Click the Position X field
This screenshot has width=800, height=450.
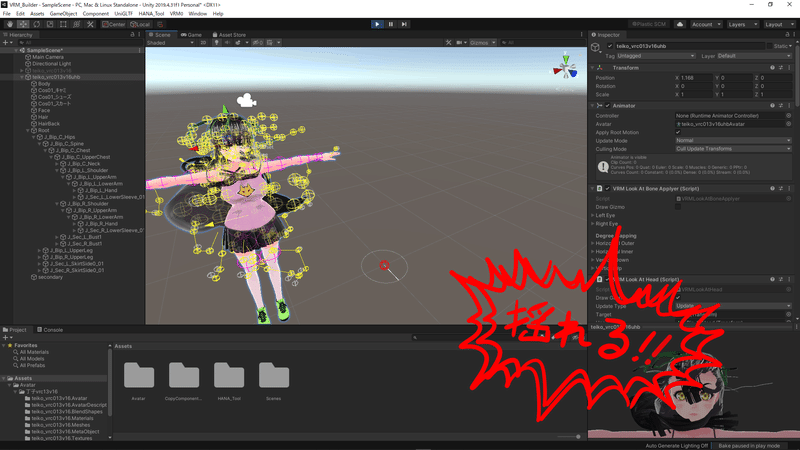tap(696, 78)
